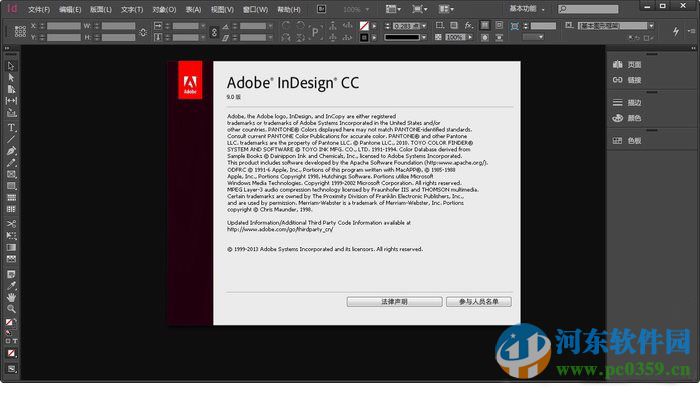The width and height of the screenshot is (700, 394).
Task: Open the 编辑(E) menu
Action: [x=70, y=9]
